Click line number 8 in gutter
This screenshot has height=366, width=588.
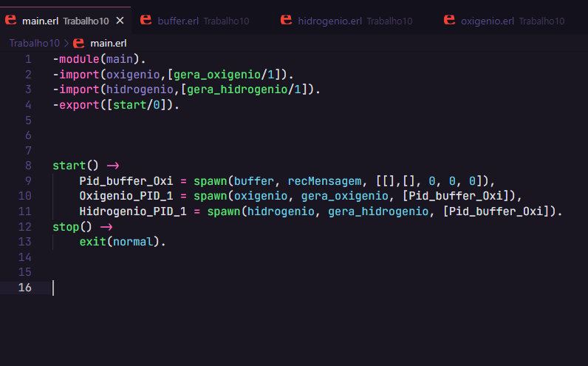point(29,166)
